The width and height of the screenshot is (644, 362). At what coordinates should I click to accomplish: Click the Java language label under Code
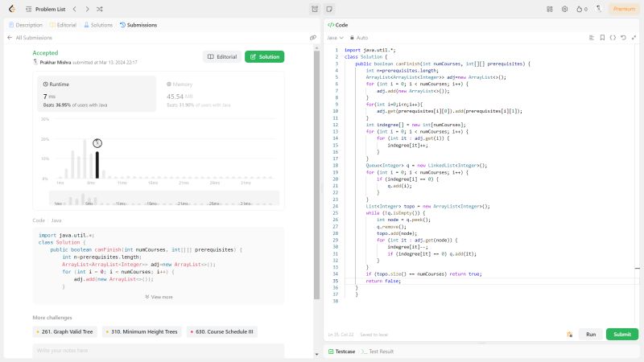tap(56, 220)
